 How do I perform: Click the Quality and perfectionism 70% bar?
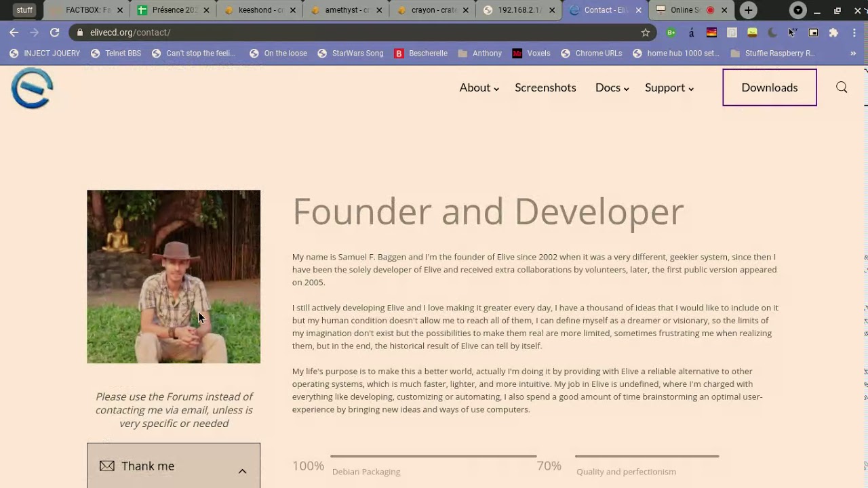click(x=647, y=456)
